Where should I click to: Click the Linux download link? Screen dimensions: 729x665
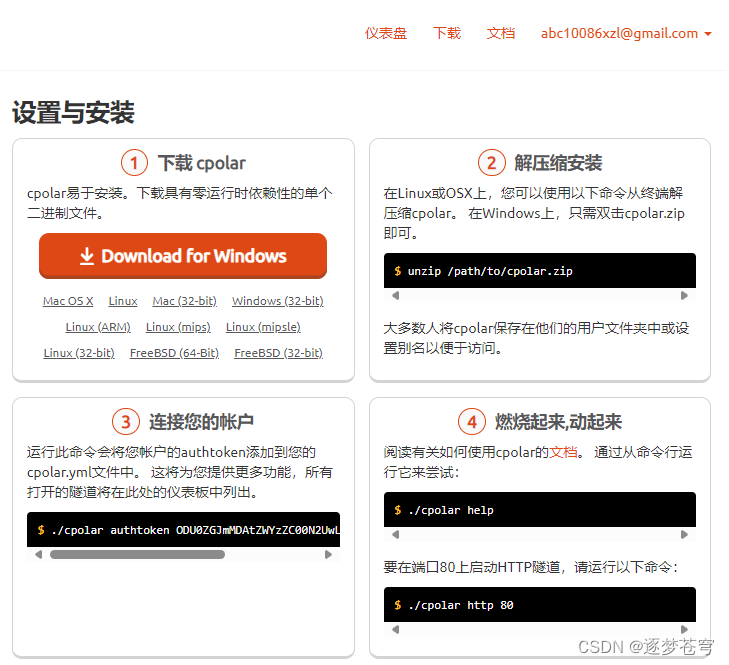[123, 302]
